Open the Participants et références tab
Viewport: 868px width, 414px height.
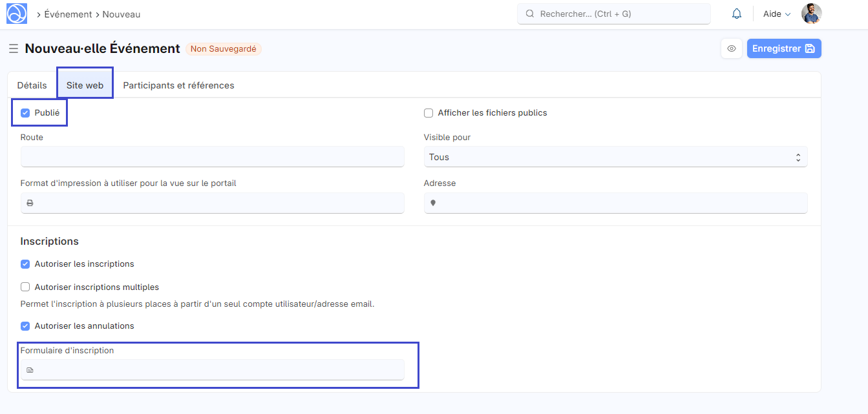click(x=178, y=84)
